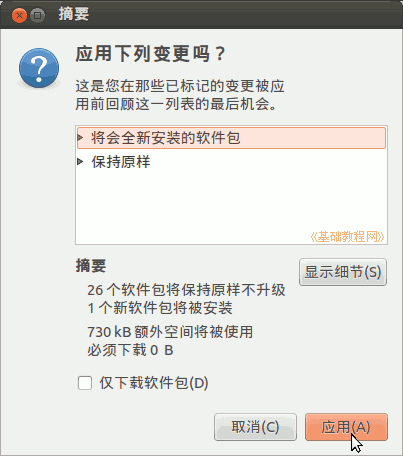The width and height of the screenshot is (403, 456).
Task: Click the blue question mark dialog icon
Action: [x=39, y=68]
